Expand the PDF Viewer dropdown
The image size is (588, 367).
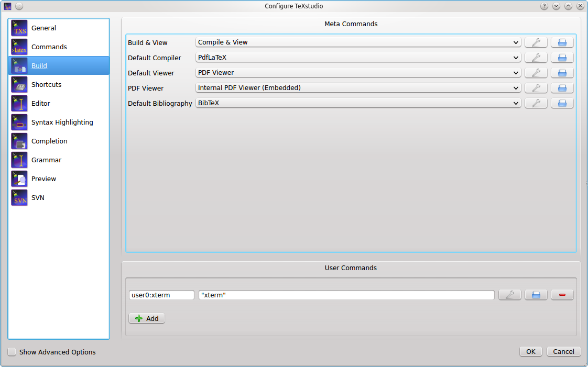point(358,87)
